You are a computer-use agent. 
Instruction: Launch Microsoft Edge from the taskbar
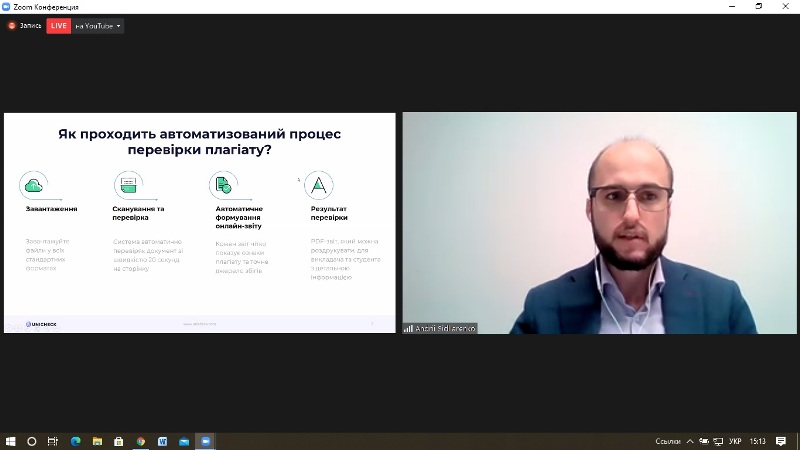[76, 441]
